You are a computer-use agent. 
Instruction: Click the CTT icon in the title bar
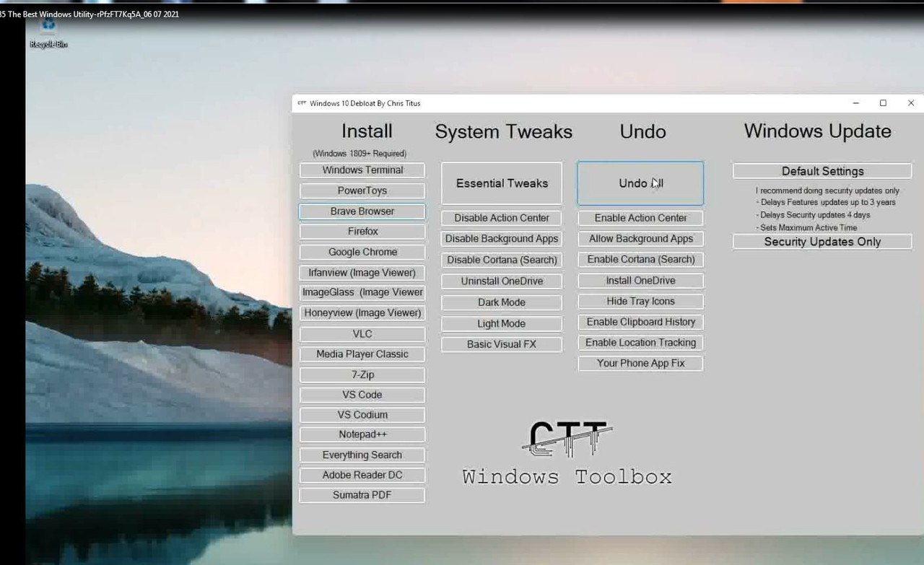pyautogui.click(x=302, y=103)
